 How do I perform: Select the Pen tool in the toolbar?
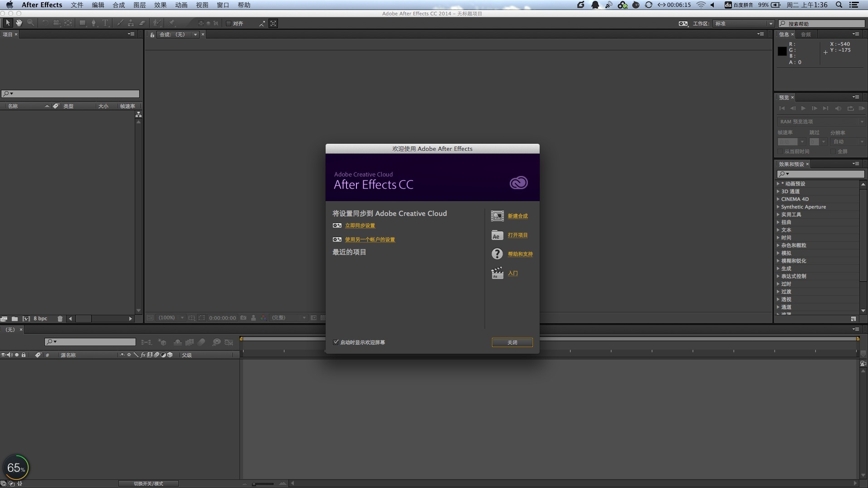pyautogui.click(x=93, y=23)
